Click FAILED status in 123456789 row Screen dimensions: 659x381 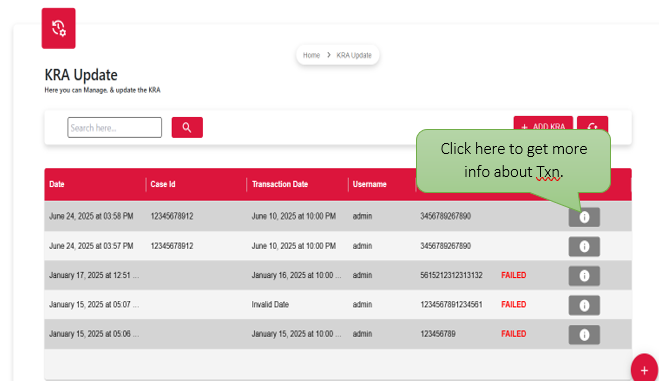(514, 334)
